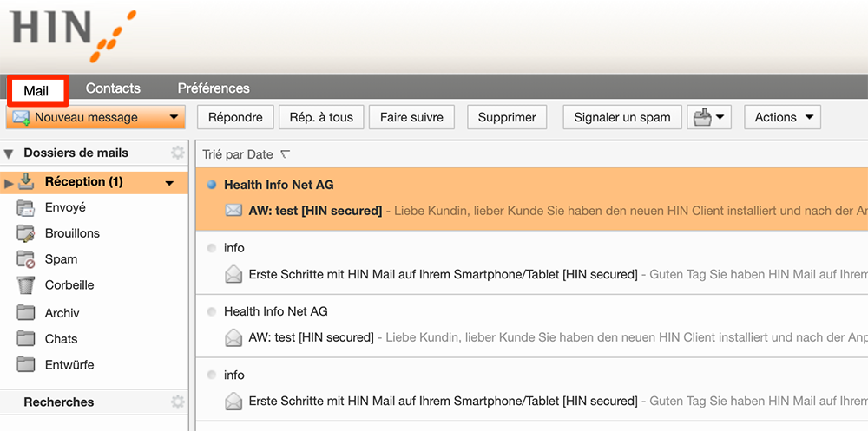Screen dimensions: 868x431
Task: Open the Archiv folder
Action: pyautogui.click(x=62, y=313)
